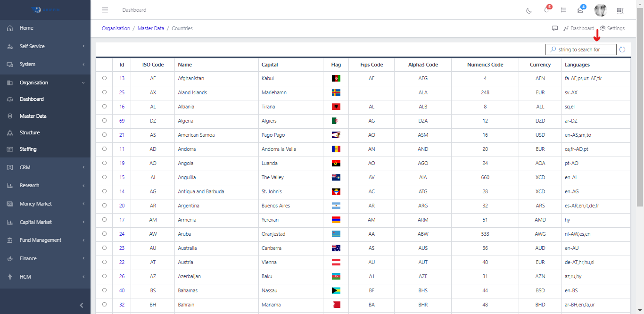Refresh the countries list with circular arrow icon
Image resolution: width=644 pixels, height=314 pixels.
click(623, 49)
